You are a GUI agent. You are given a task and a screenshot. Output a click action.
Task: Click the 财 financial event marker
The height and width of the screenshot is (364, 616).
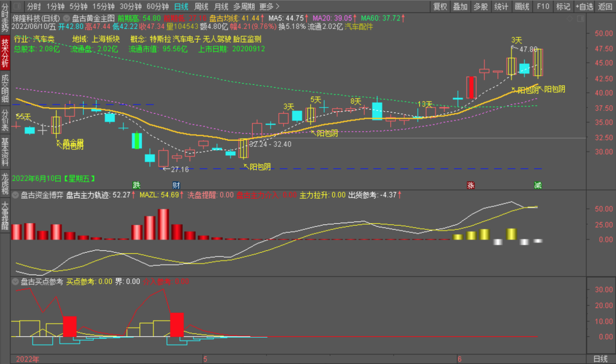click(176, 185)
